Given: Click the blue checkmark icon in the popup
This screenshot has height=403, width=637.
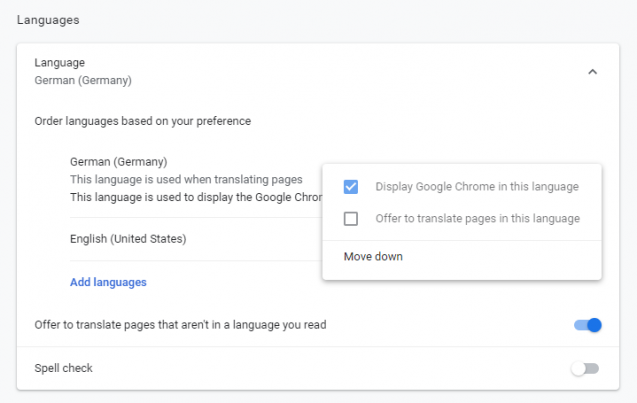Looking at the screenshot, I should pyautogui.click(x=351, y=187).
